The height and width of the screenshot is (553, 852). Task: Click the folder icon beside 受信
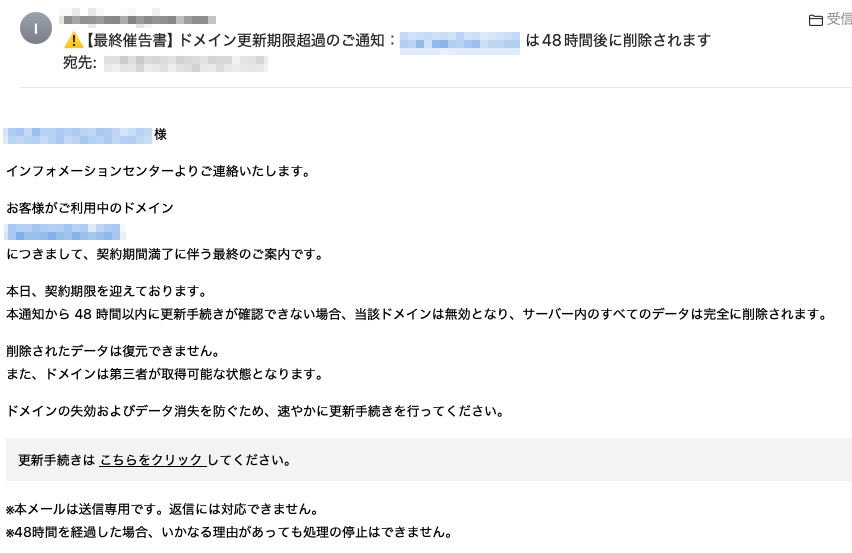pyautogui.click(x=815, y=20)
